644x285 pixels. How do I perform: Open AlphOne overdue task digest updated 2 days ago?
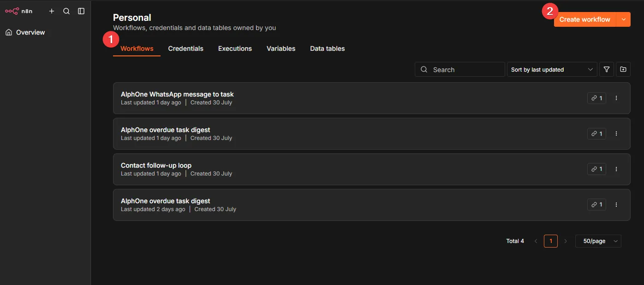click(x=372, y=205)
